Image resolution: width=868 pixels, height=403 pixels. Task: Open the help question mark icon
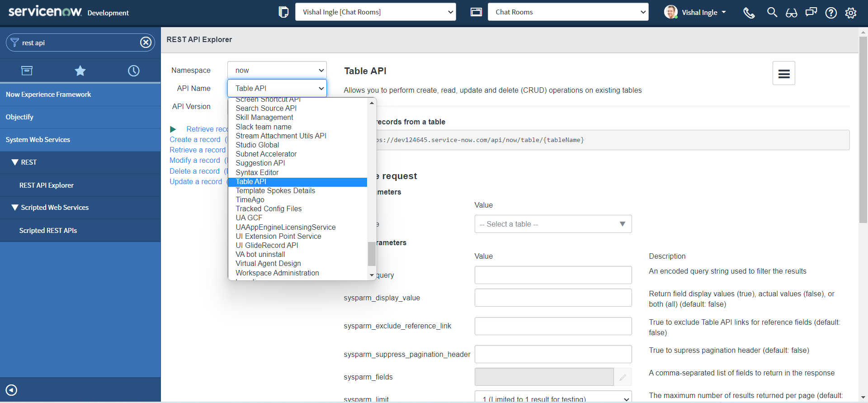pos(831,13)
